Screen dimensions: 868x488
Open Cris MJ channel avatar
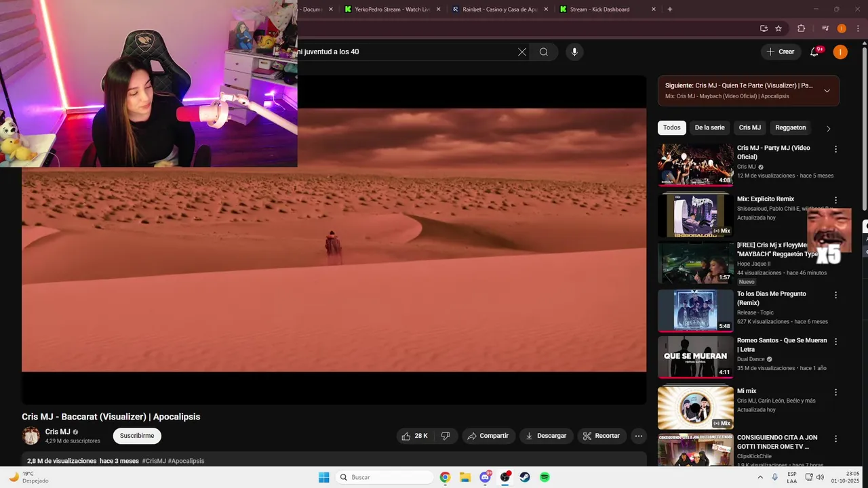[x=31, y=436]
